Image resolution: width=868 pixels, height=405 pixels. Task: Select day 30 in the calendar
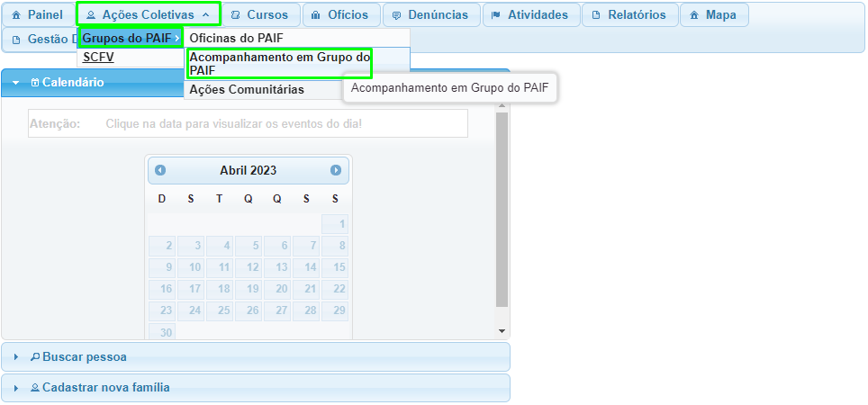[x=162, y=332]
